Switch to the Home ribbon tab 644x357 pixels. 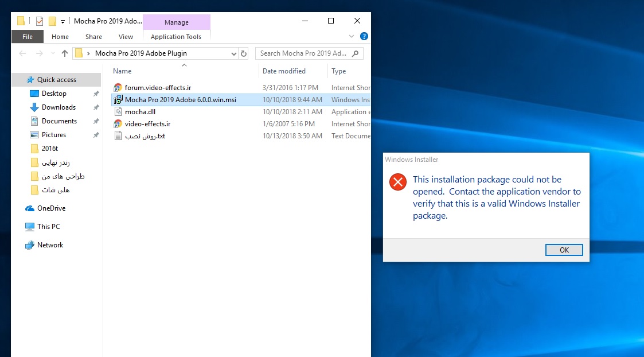pyautogui.click(x=60, y=37)
